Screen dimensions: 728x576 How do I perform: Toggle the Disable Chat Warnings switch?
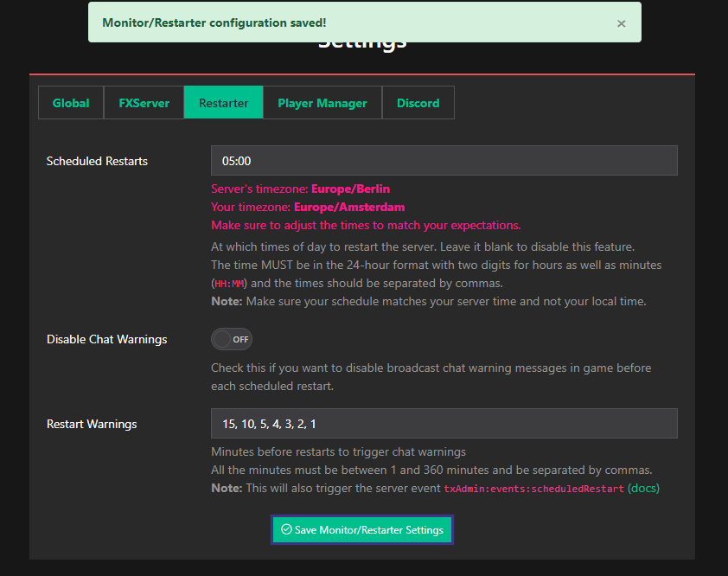coord(232,339)
